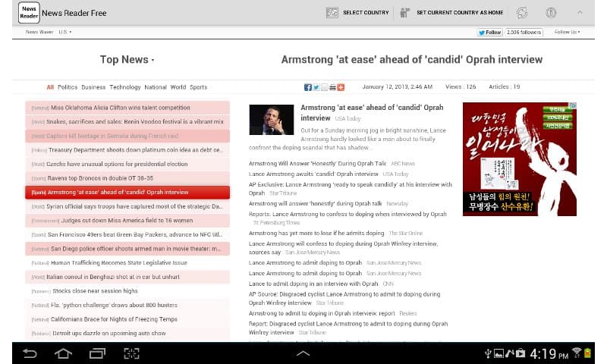Close the ad via corner AdChoices icon
This screenshot has height=364, width=607.
click(x=573, y=105)
